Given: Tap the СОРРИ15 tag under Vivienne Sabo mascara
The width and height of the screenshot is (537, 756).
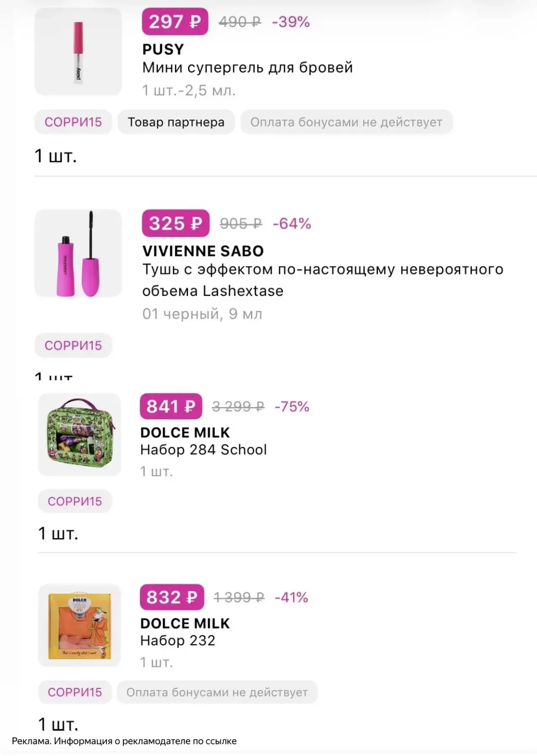Looking at the screenshot, I should [x=73, y=345].
